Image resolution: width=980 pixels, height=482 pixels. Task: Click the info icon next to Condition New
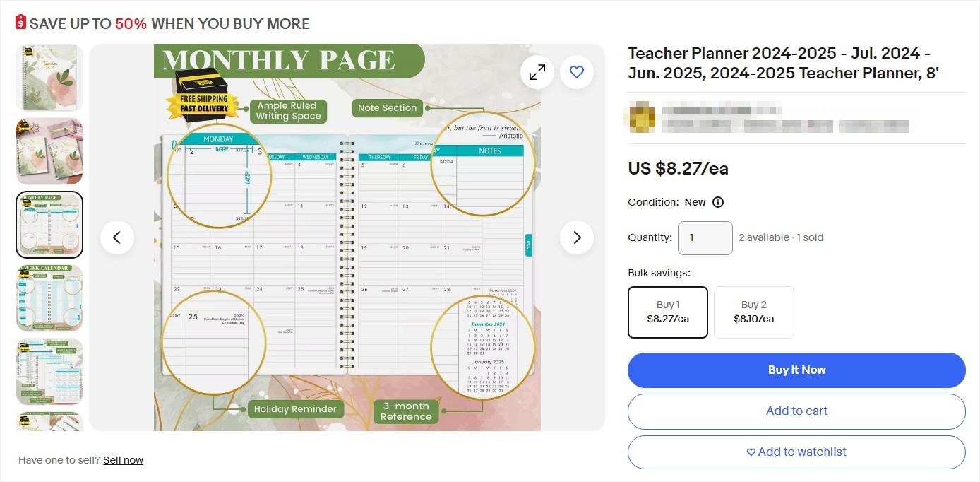coord(718,202)
